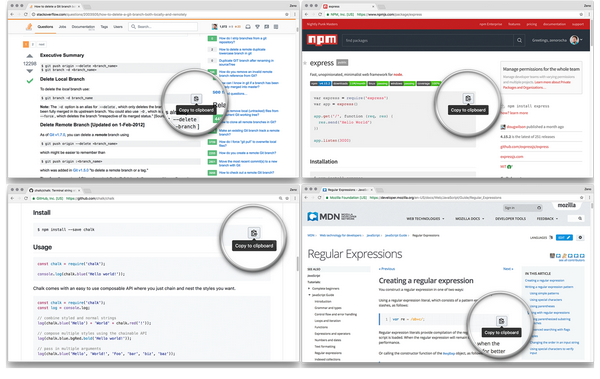
Task: Reload the Stack Overflow browser page
Action: 26,14
